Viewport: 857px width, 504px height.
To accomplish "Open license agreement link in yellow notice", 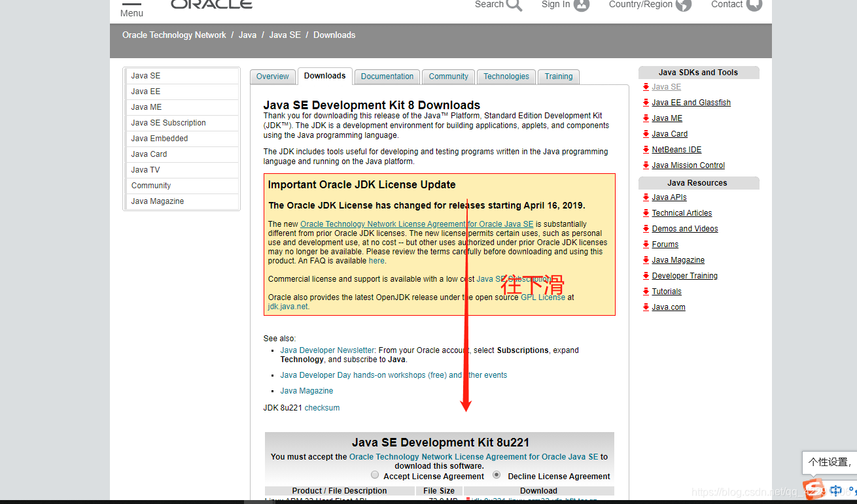I will (417, 224).
